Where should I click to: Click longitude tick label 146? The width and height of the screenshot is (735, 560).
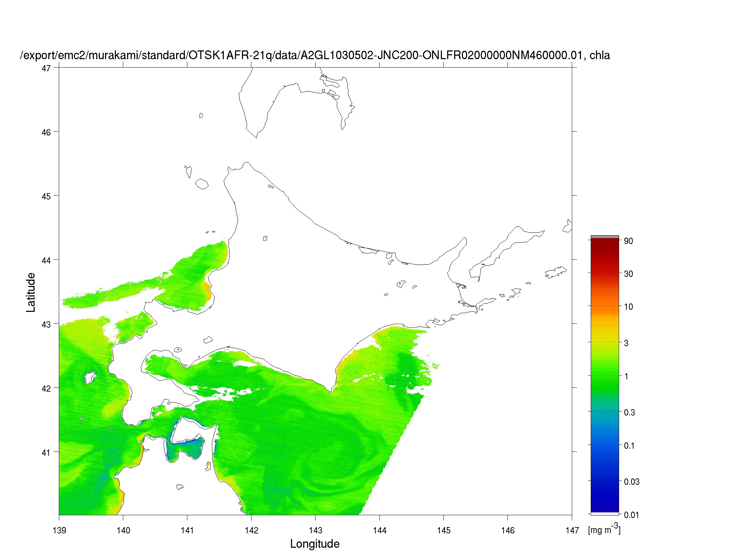click(x=508, y=530)
